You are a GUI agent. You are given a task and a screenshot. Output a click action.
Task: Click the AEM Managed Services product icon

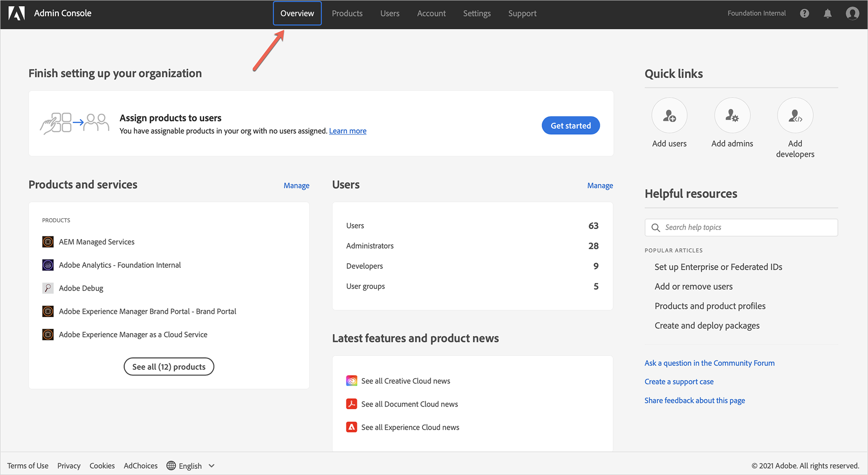coord(48,242)
